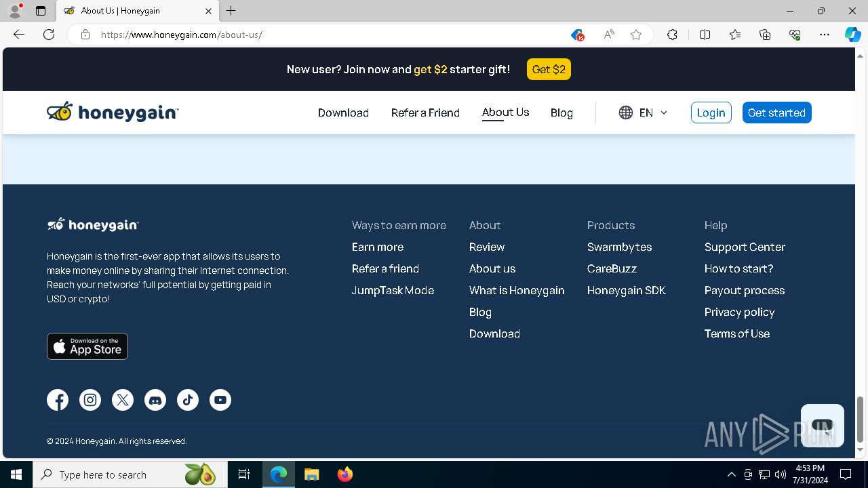The image size is (868, 488).
Task: Open Honeygain Instagram icon
Action: 90,400
